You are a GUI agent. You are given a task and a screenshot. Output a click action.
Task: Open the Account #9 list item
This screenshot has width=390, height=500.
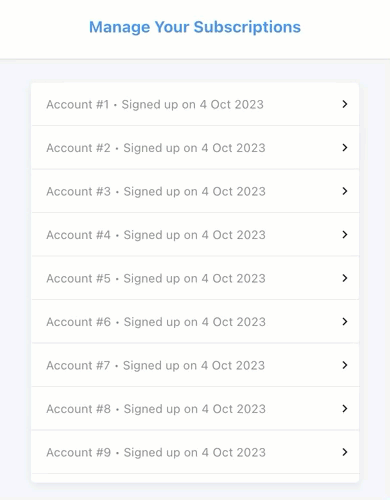195,452
